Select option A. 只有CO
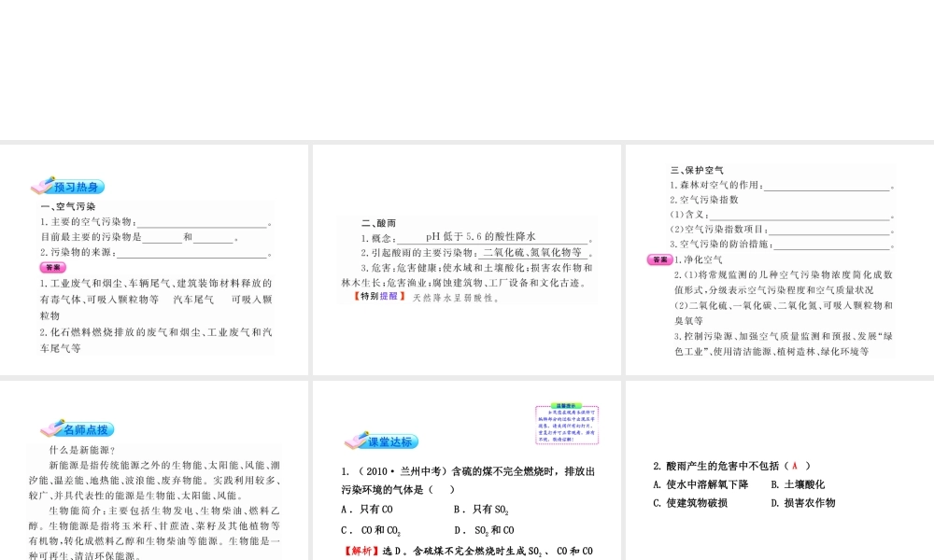The width and height of the screenshot is (934, 560). click(367, 510)
